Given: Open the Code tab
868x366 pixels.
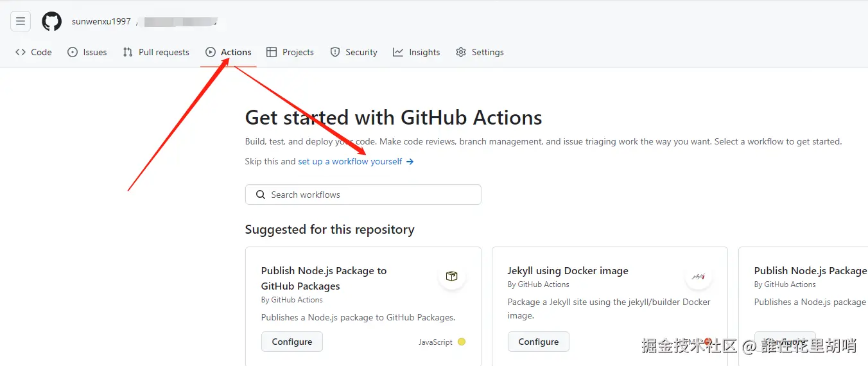Looking at the screenshot, I should point(34,52).
